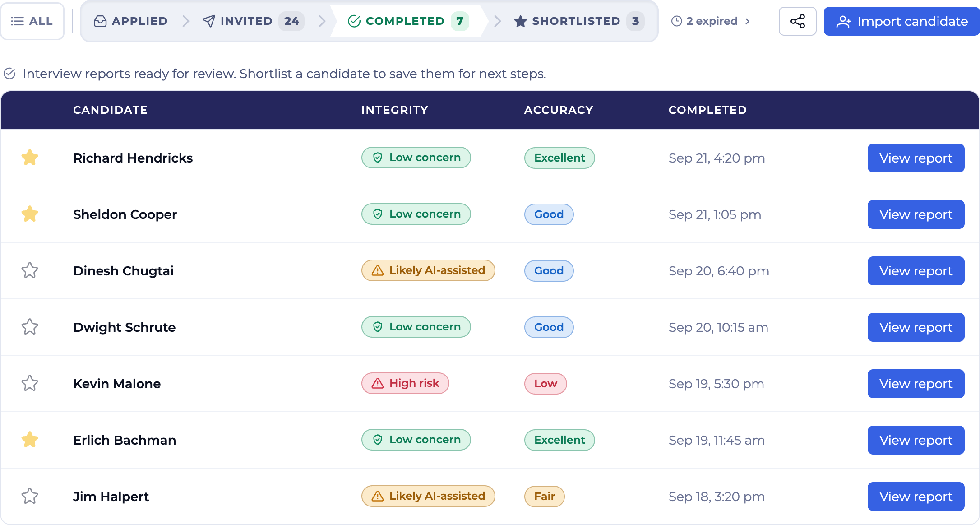Open Dinesh Chugtai's report
This screenshot has height=525, width=980.
click(916, 271)
